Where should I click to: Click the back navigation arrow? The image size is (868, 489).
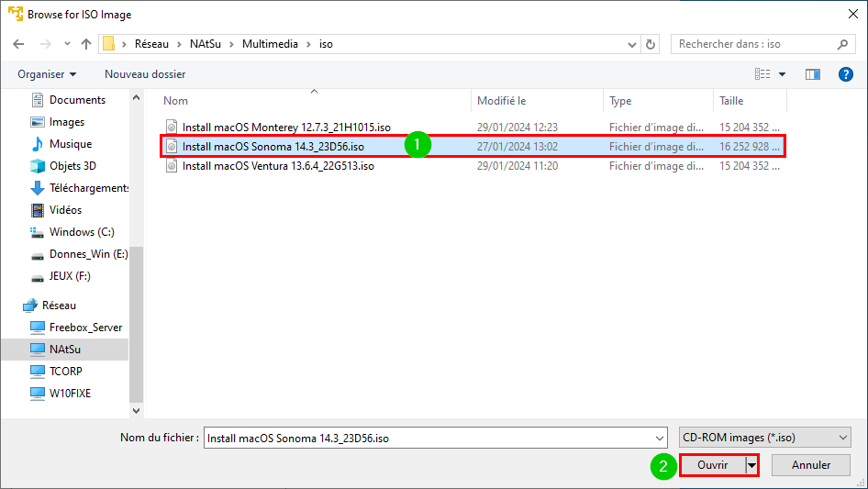[18, 44]
